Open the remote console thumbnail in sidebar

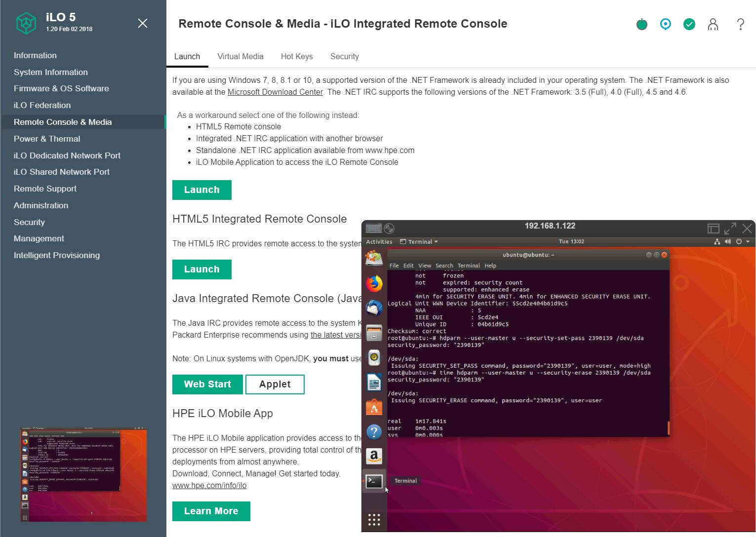tap(83, 474)
